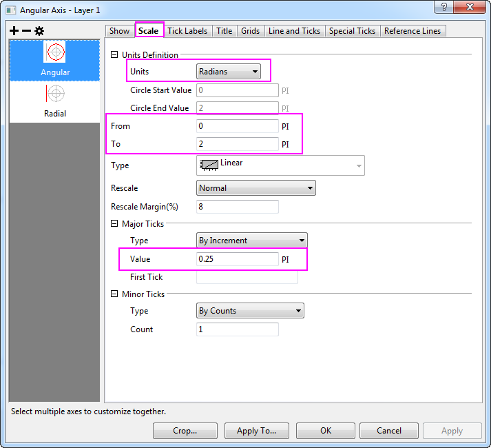
Task: Click the OK button
Action: [x=326, y=431]
